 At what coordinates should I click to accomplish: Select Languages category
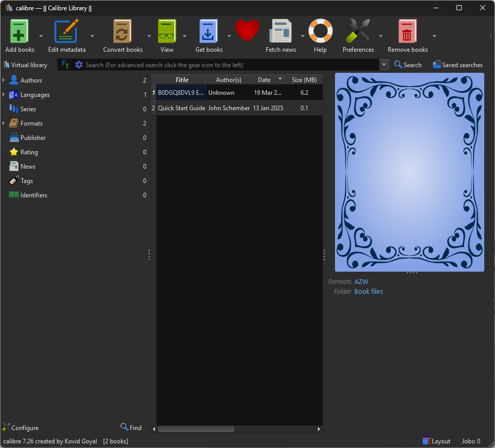[x=35, y=95]
